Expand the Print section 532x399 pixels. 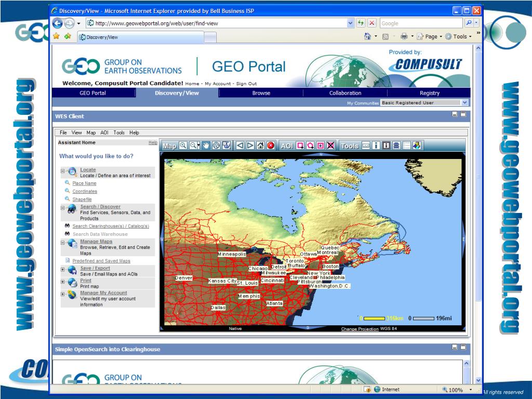click(63, 282)
